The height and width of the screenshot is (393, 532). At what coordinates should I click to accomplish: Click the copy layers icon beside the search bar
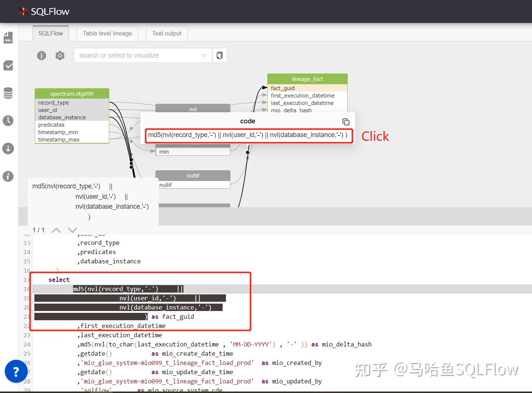(219, 55)
